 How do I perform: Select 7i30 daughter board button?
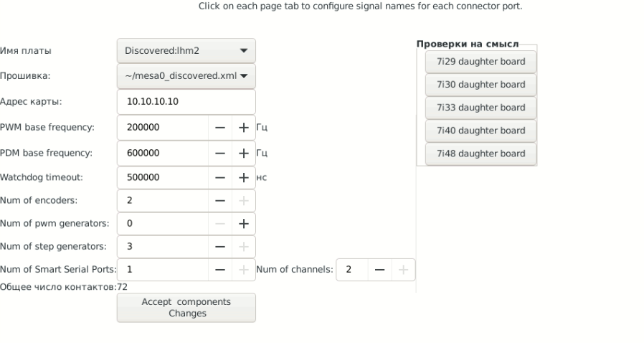[x=481, y=85]
